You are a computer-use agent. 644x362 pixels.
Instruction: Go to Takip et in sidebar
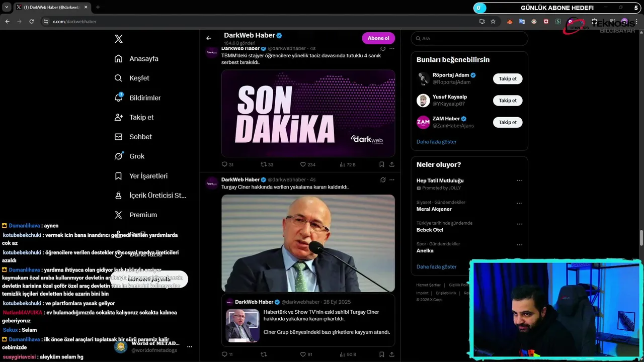(x=134, y=117)
